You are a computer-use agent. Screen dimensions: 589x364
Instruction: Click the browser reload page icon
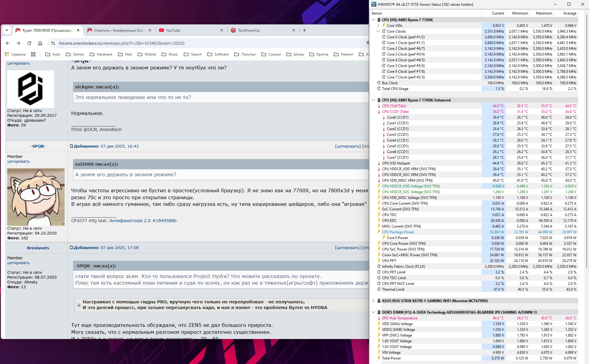click(x=29, y=43)
